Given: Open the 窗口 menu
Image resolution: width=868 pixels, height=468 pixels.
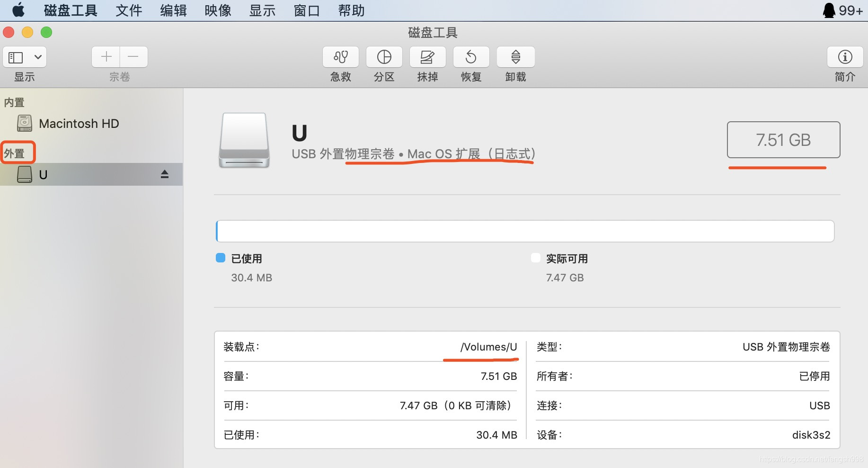Looking at the screenshot, I should click(307, 10).
